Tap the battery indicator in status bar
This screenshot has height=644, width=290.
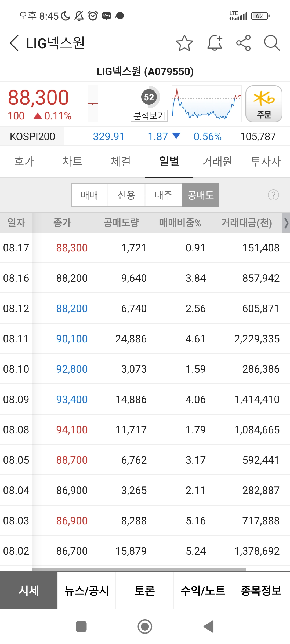(260, 16)
